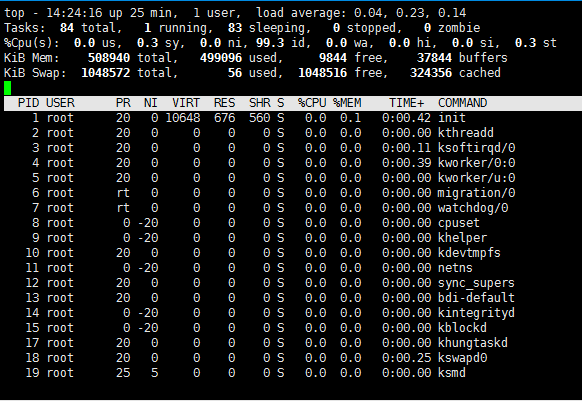Image resolution: width=582 pixels, height=401 pixels.
Task: Click the migration/0 process name
Action: click(x=477, y=193)
